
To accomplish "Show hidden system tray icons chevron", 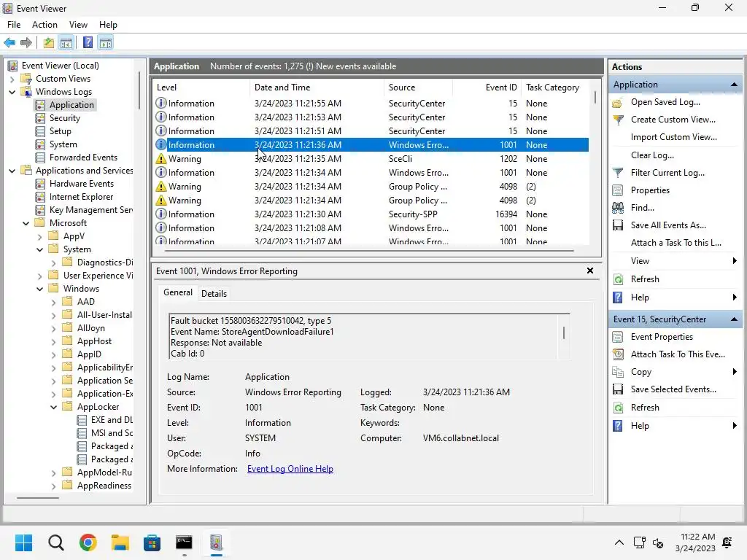I will pyautogui.click(x=619, y=542).
